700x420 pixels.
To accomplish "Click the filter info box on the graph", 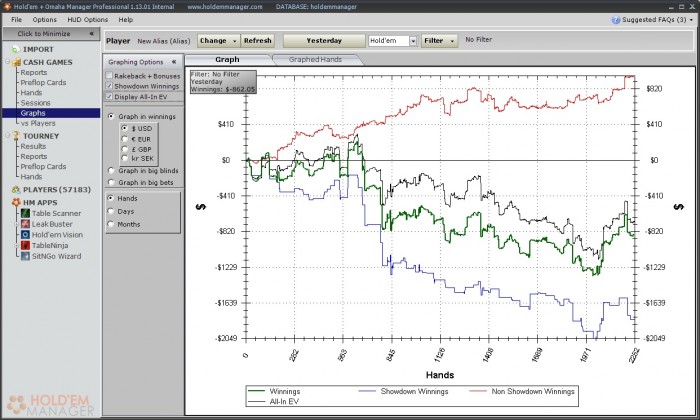I will click(223, 82).
